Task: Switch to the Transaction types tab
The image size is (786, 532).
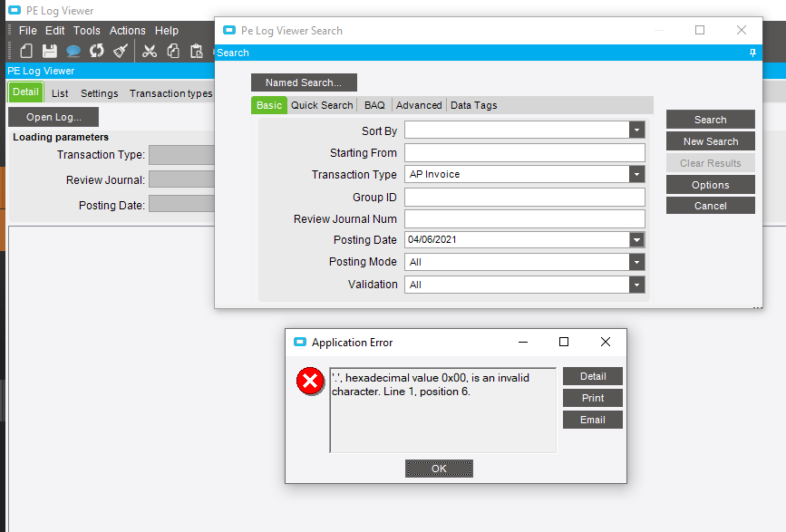Action: 170,93
